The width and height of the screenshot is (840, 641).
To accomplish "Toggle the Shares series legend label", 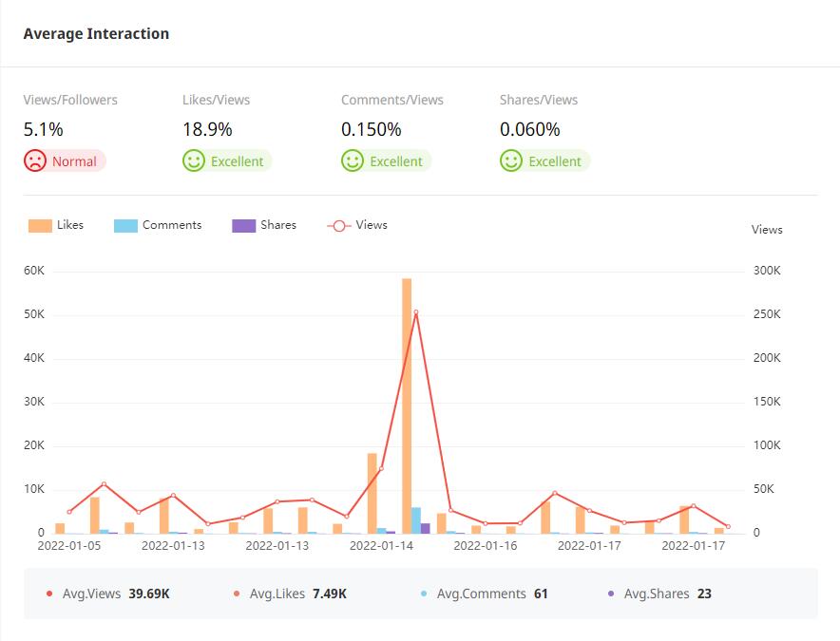I will 277,225.
